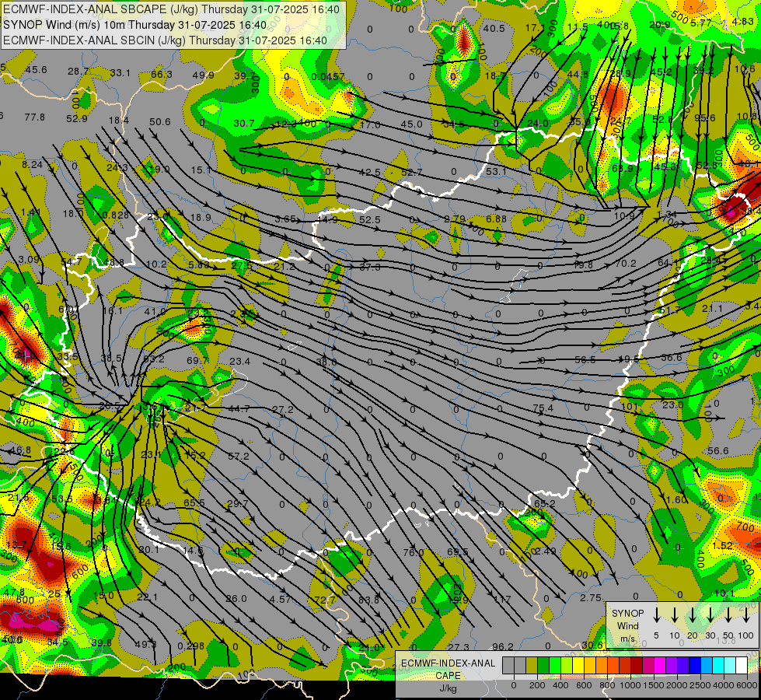761x700 pixels.
Task: Click the 10 m/s wind arrow in legend
Action: tap(674, 615)
